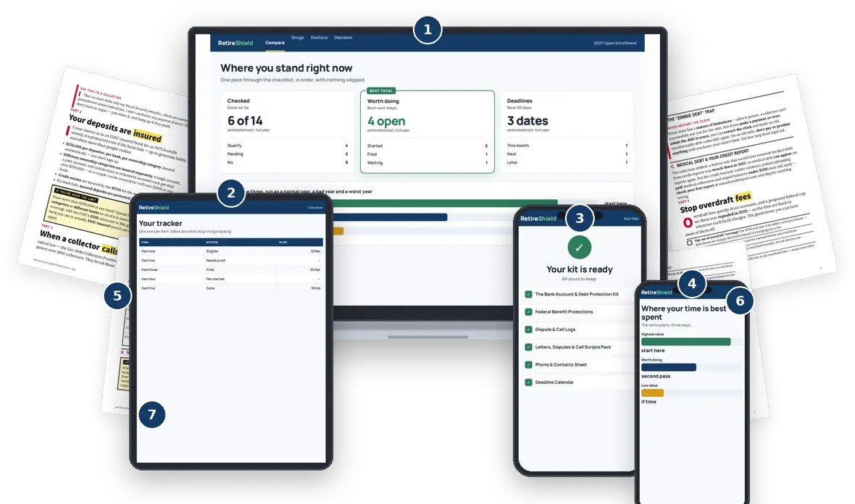
Task: Tick the empty overdraft opt-out checkbox on the paper
Action: point(690,243)
